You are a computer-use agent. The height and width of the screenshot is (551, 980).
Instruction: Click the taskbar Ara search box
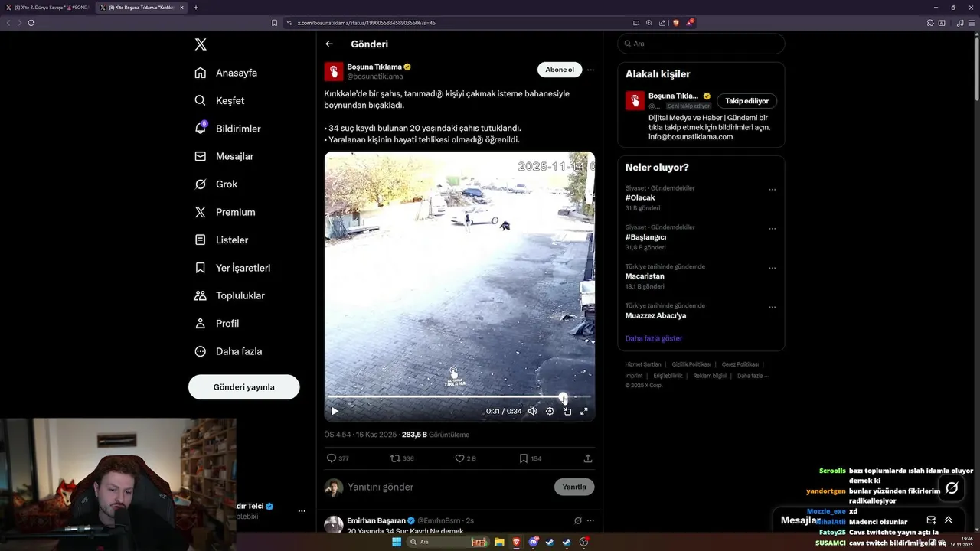(x=448, y=542)
